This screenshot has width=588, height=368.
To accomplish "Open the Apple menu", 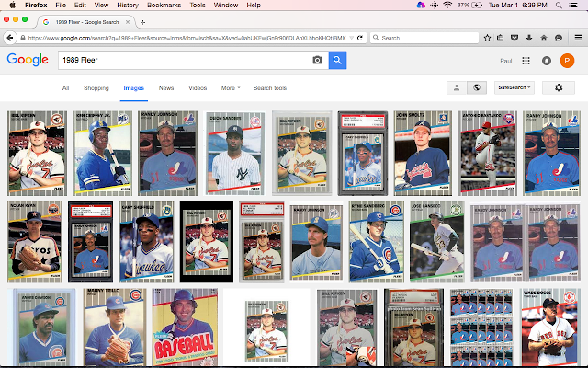I will [x=12, y=5].
